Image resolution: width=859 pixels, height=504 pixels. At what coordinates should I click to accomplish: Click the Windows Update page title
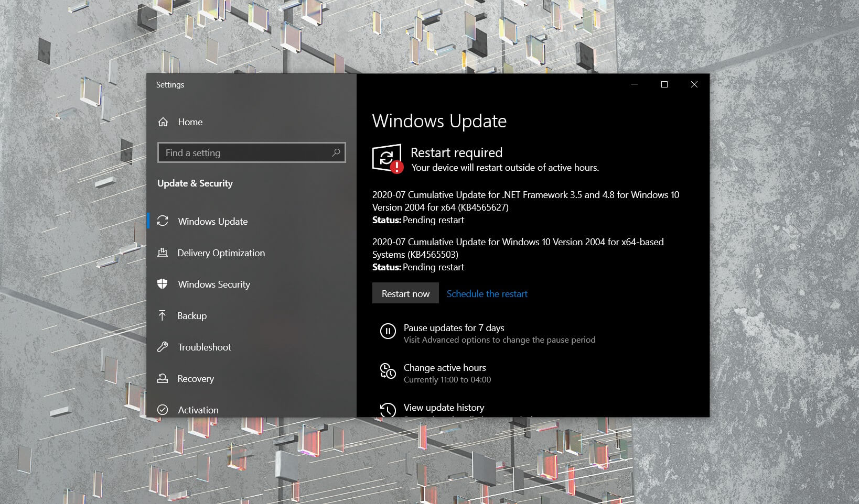point(439,121)
